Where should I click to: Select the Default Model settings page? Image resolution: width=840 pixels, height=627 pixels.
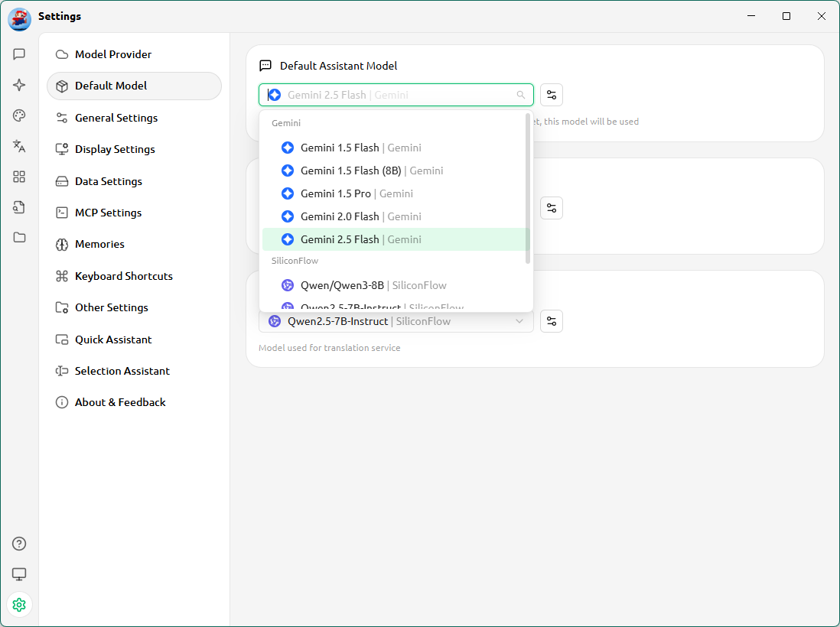(x=134, y=86)
